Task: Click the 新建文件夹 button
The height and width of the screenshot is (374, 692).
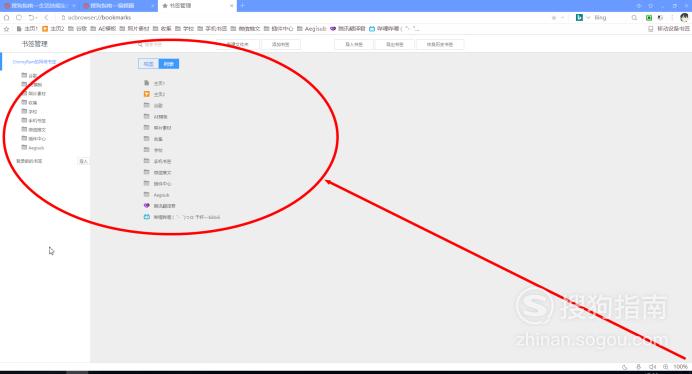Action: (237, 44)
